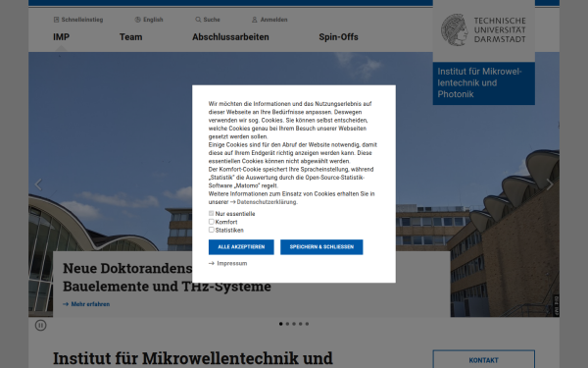This screenshot has width=588, height=368.
Task: Open the Schnelleinstieg quick access link
Action: pyautogui.click(x=78, y=20)
